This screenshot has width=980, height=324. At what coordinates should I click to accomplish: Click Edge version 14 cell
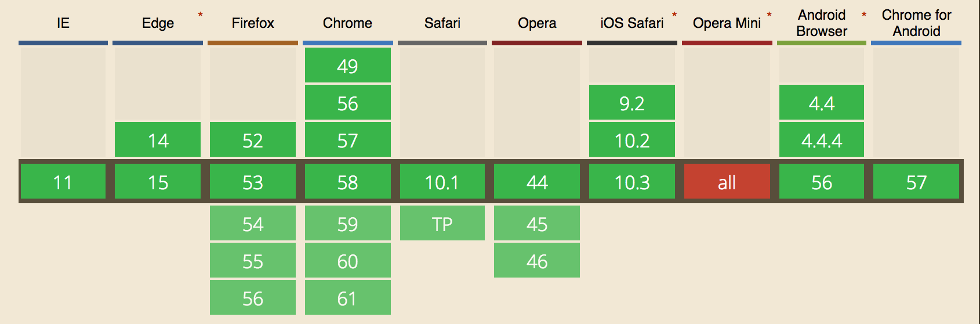click(158, 139)
